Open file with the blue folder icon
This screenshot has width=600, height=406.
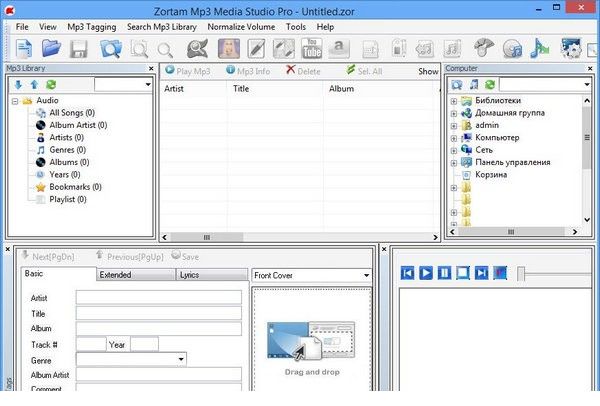coord(51,49)
